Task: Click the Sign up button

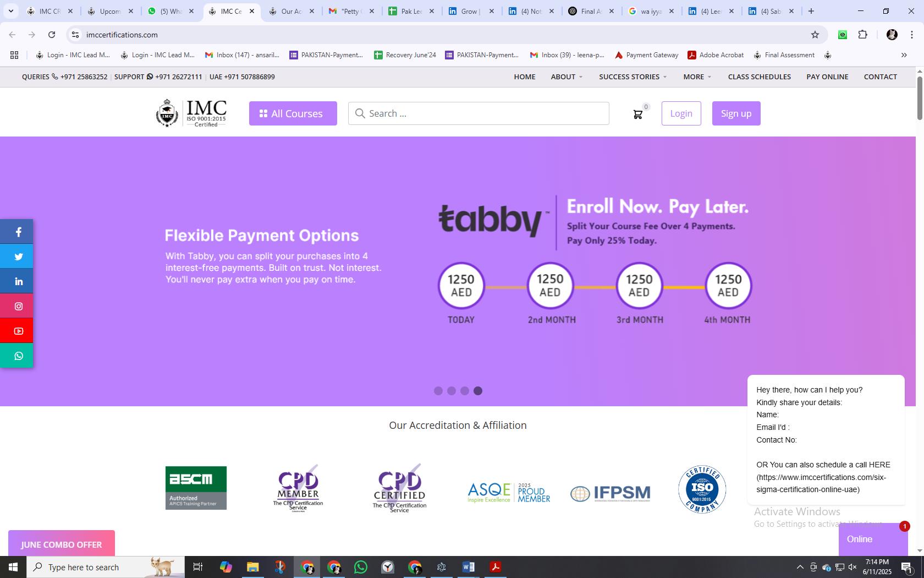Action: (736, 113)
